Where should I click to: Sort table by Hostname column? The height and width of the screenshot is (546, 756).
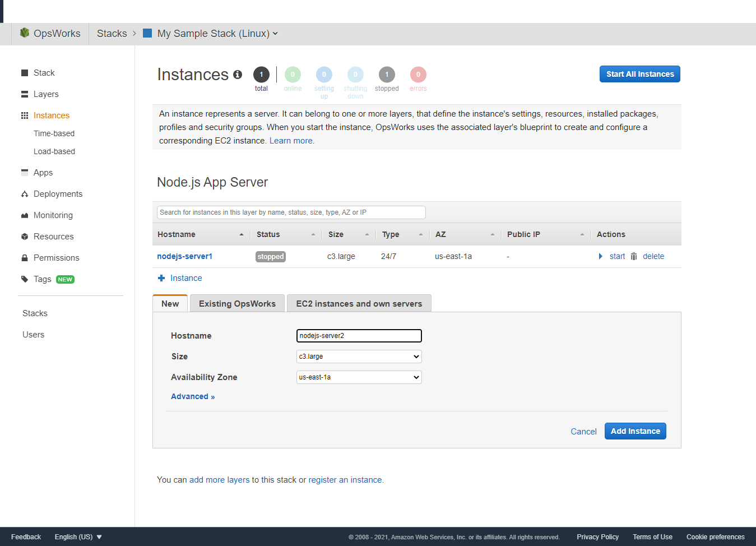[201, 234]
